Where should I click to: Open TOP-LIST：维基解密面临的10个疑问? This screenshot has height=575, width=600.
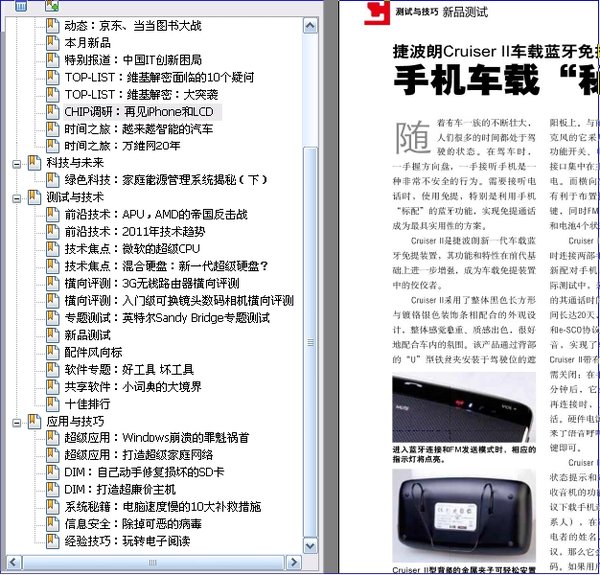(x=159, y=77)
